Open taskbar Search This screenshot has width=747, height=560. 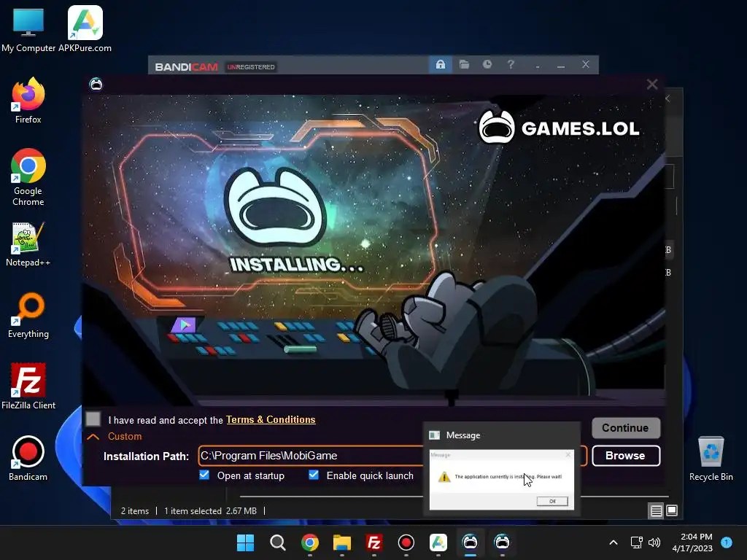click(277, 542)
